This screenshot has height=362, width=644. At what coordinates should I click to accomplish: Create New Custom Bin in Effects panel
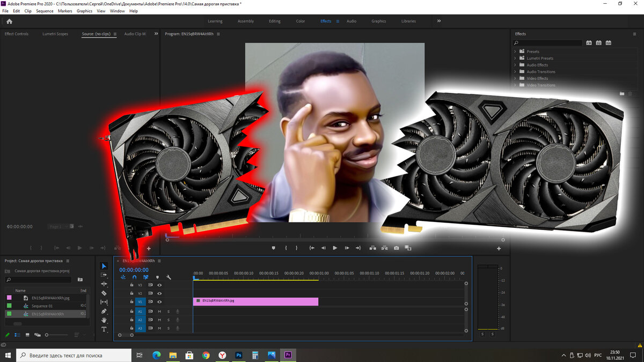(622, 93)
